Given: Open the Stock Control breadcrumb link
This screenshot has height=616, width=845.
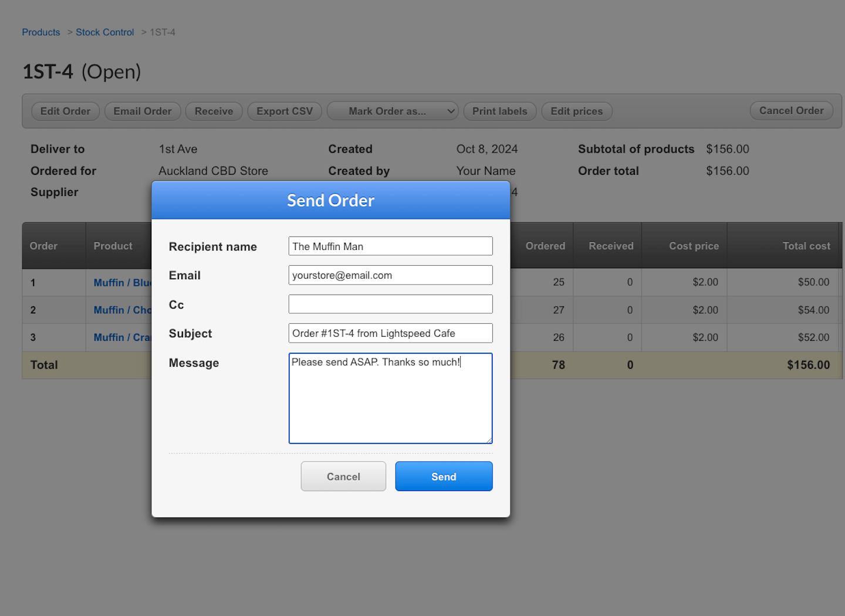Looking at the screenshot, I should [x=104, y=32].
